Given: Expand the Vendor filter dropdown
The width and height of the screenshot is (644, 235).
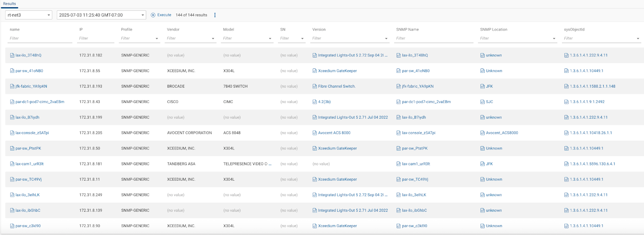Looking at the screenshot, I should 213,39.
